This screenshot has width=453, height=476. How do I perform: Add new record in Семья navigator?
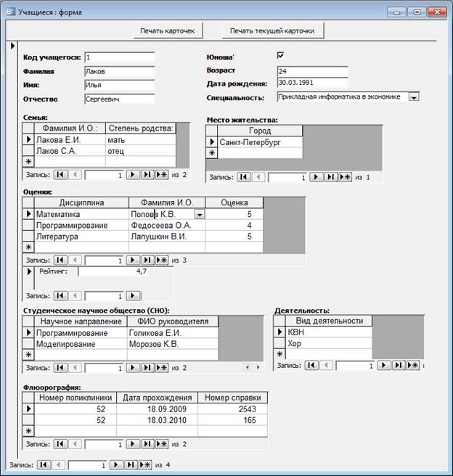tap(162, 175)
